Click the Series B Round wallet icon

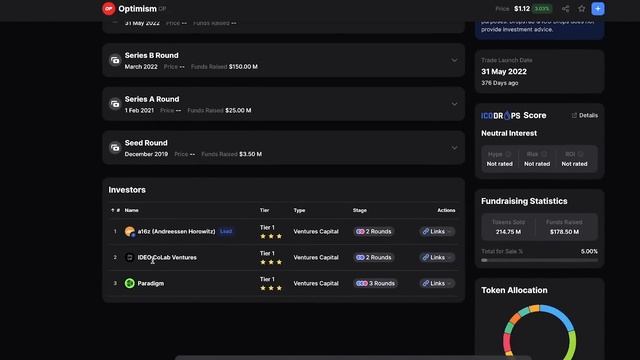tap(115, 60)
